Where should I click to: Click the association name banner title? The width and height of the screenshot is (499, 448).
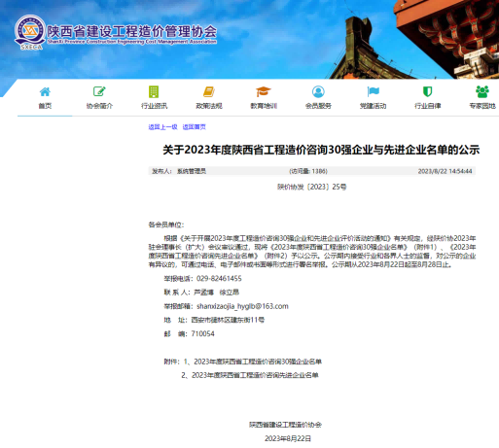tap(132, 32)
